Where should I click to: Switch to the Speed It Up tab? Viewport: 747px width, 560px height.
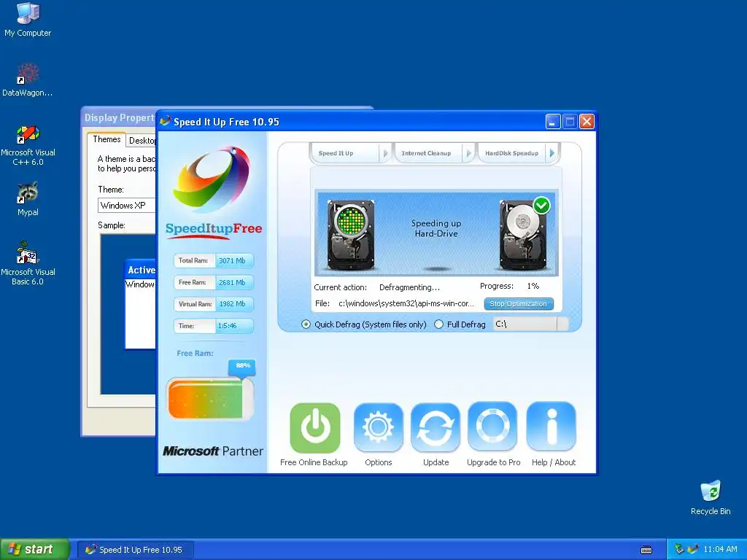336,153
